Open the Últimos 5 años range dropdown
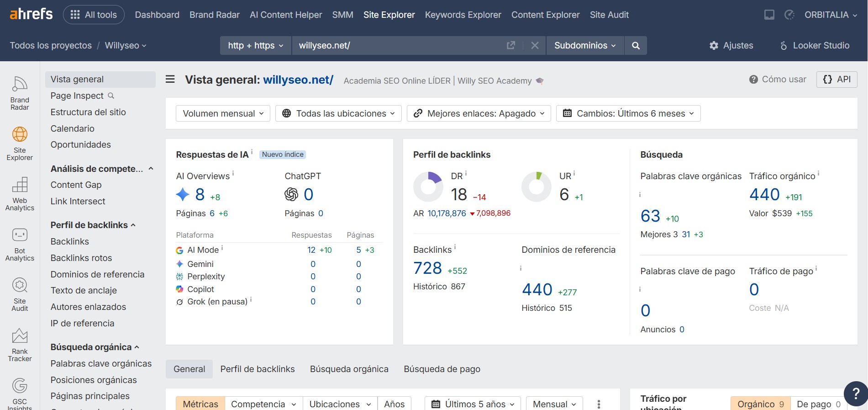 (x=473, y=404)
